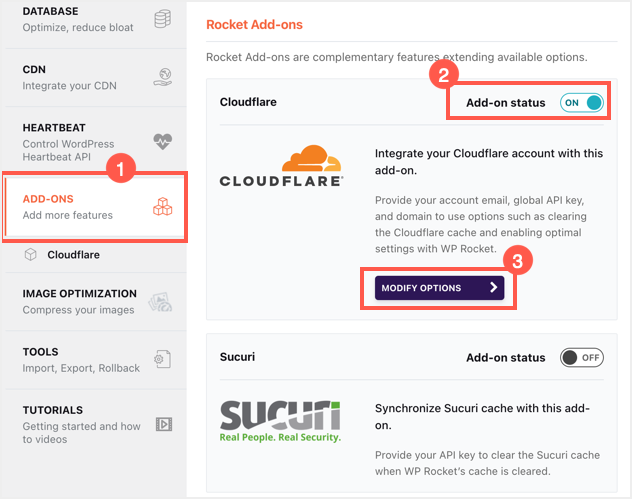Click the Sucuri logo image

280,421
